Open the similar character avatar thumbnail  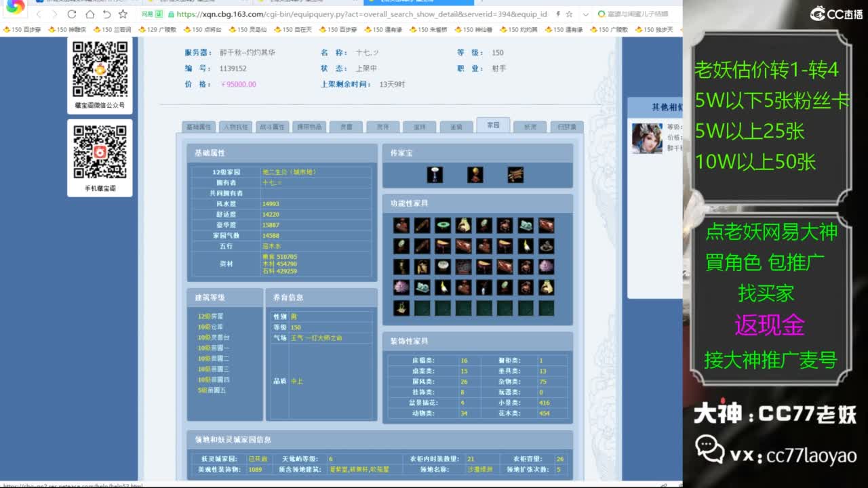coord(647,138)
